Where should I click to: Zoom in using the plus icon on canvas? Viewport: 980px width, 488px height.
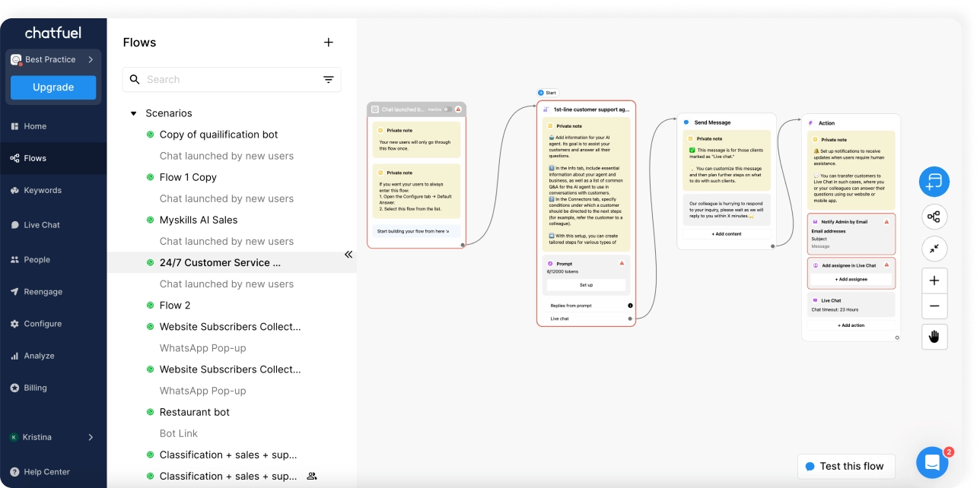[x=934, y=280]
